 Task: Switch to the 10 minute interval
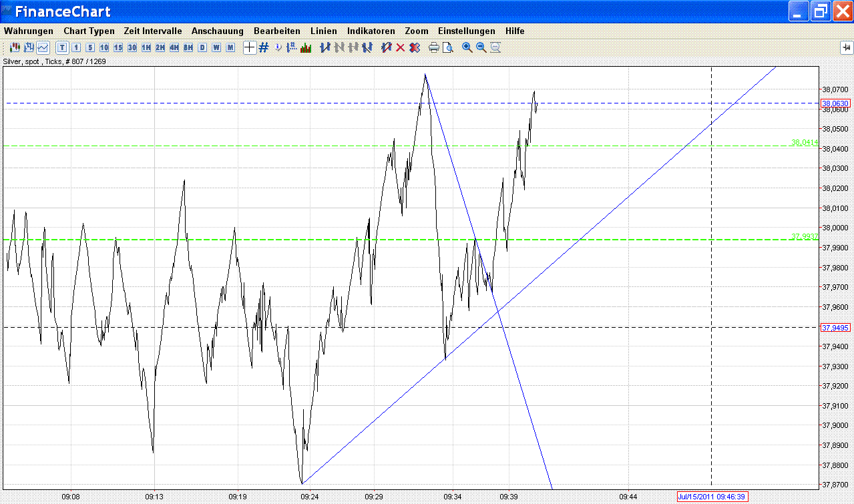click(x=104, y=47)
